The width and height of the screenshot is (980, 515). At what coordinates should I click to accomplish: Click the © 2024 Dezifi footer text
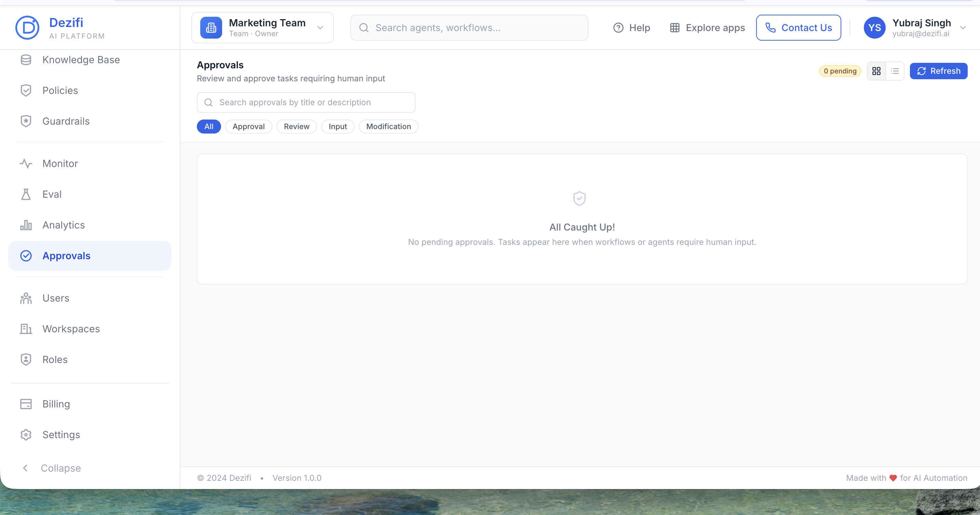coord(224,478)
